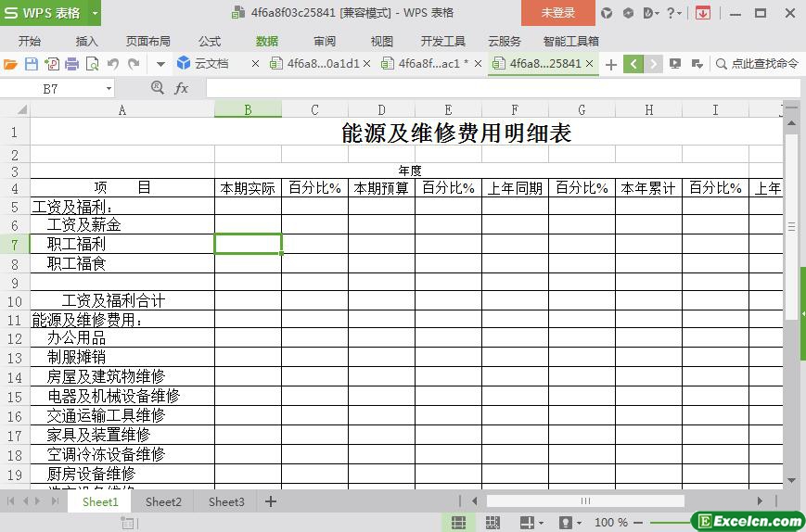
Task: Open the 云服务 ribbon tab
Action: [x=505, y=41]
